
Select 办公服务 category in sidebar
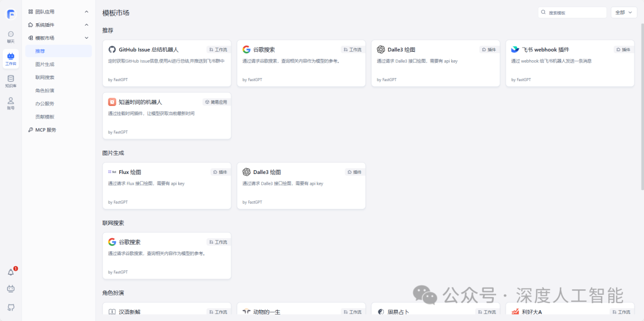(58, 104)
